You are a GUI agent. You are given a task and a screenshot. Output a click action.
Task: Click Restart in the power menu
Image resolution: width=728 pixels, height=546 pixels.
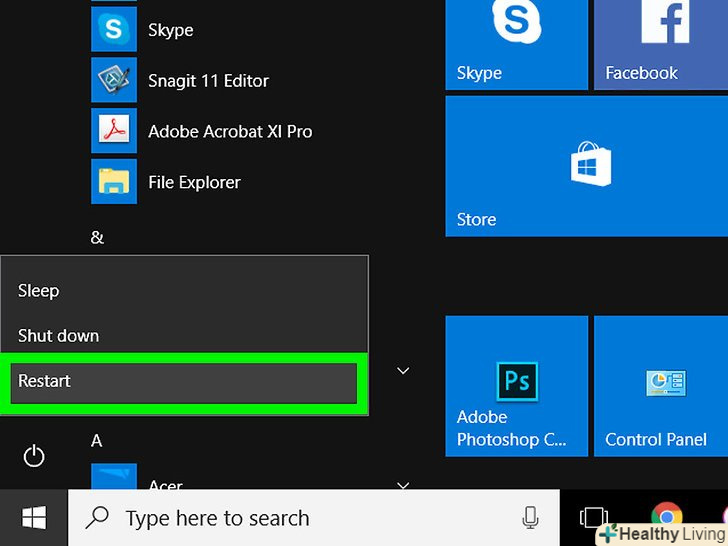pos(184,382)
